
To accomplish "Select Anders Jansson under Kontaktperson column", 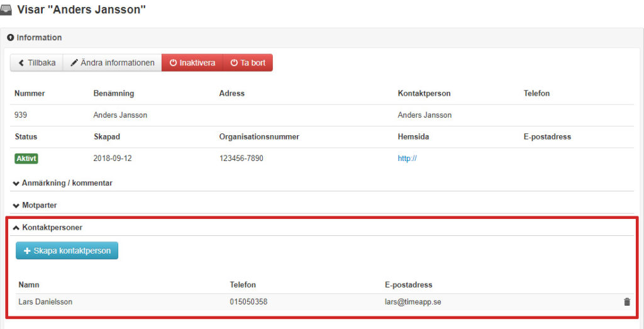I will pyautogui.click(x=425, y=115).
